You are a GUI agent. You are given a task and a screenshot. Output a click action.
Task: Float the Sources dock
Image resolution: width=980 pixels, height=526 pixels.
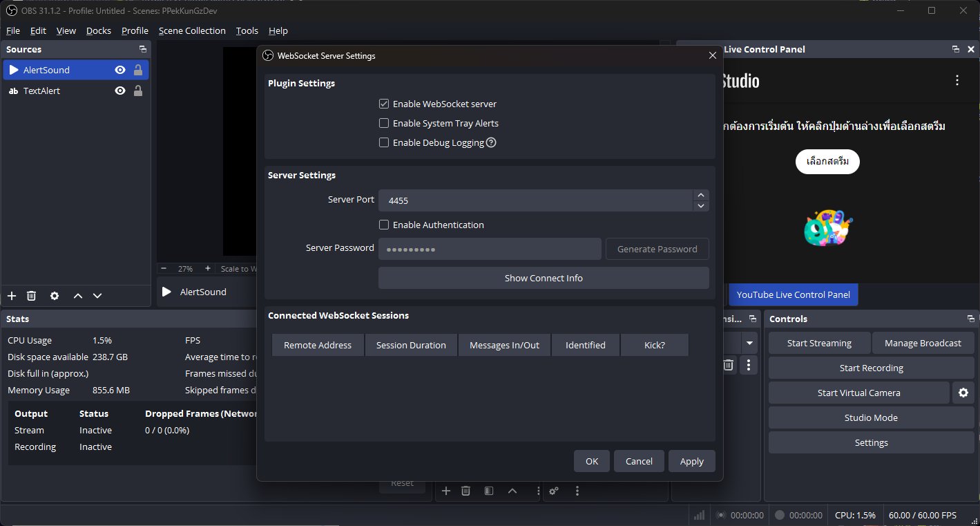[x=143, y=49]
